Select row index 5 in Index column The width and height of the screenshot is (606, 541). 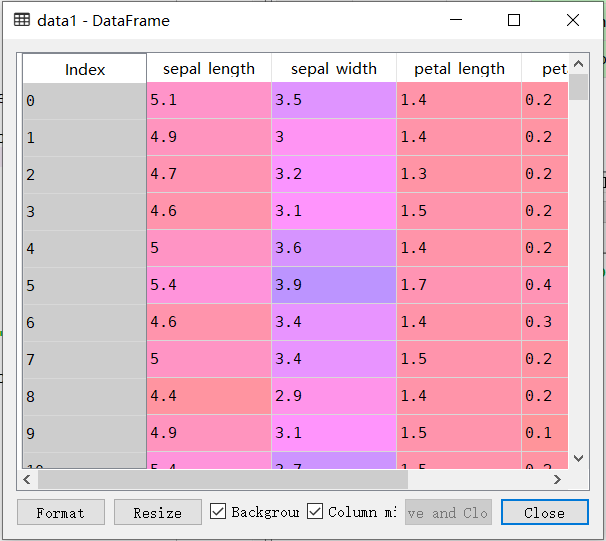85,286
